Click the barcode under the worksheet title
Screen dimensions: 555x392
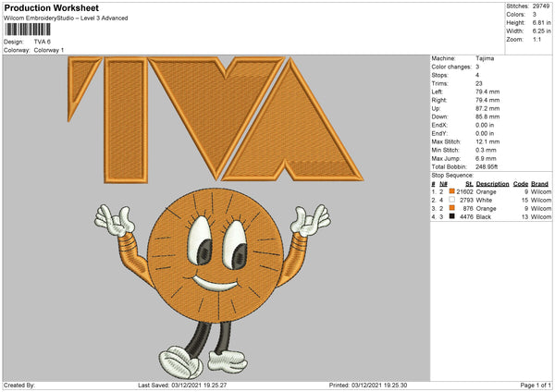click(28, 30)
